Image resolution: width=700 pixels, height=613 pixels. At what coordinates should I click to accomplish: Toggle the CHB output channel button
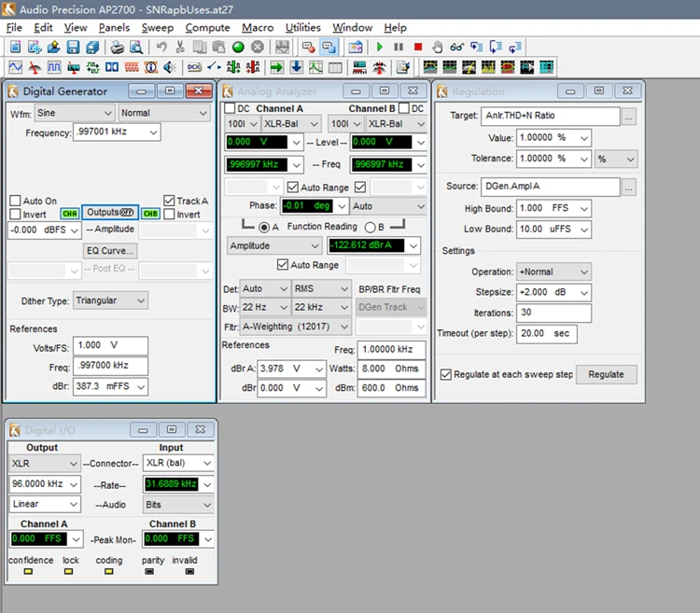click(150, 214)
